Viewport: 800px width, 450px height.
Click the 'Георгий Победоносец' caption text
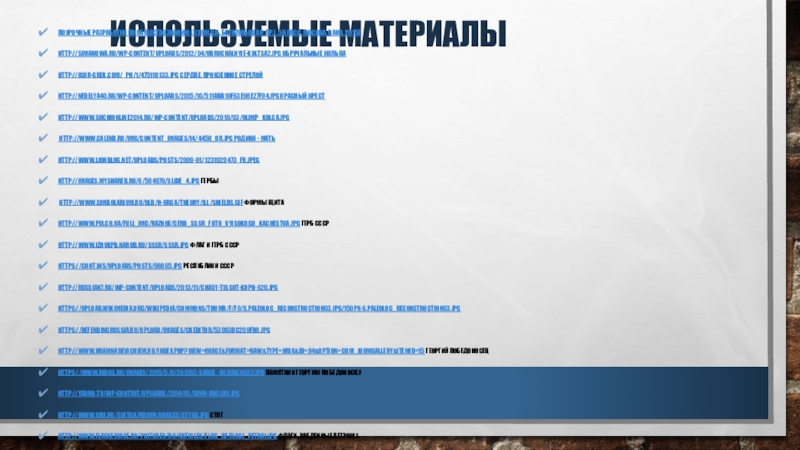click(457, 351)
